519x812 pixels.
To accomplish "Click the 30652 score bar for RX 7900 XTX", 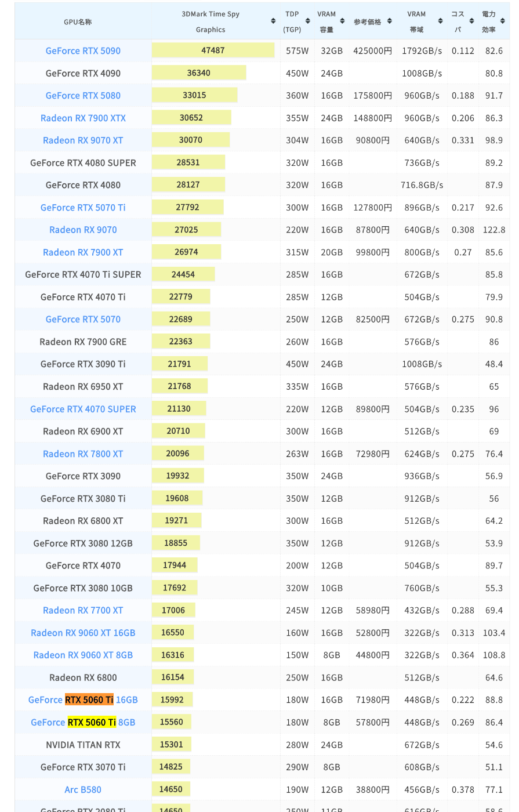I will 191,118.
